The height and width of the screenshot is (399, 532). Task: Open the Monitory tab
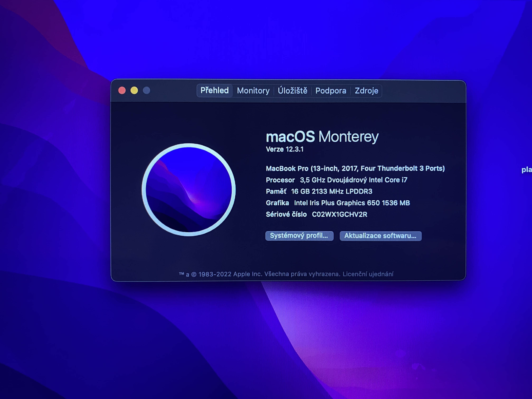(253, 91)
